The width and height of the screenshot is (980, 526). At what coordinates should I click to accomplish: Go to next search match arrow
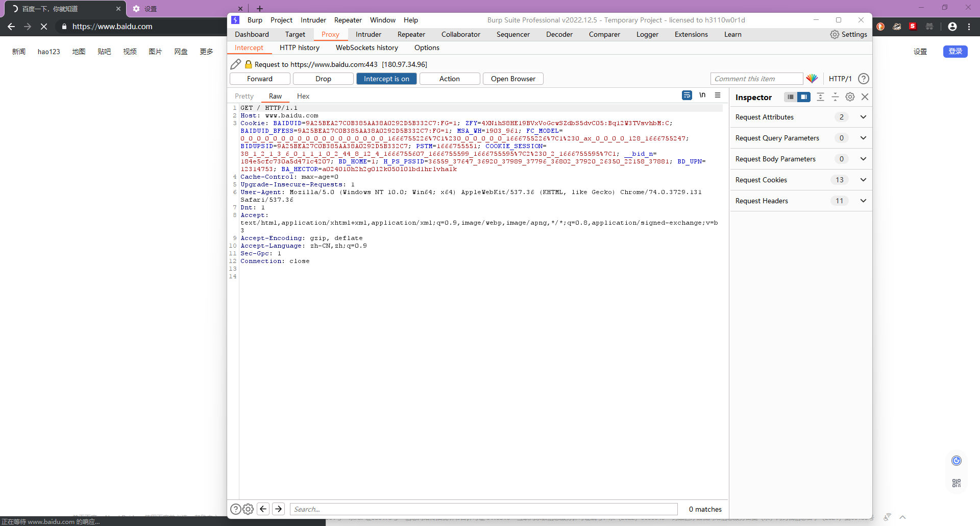coord(278,509)
